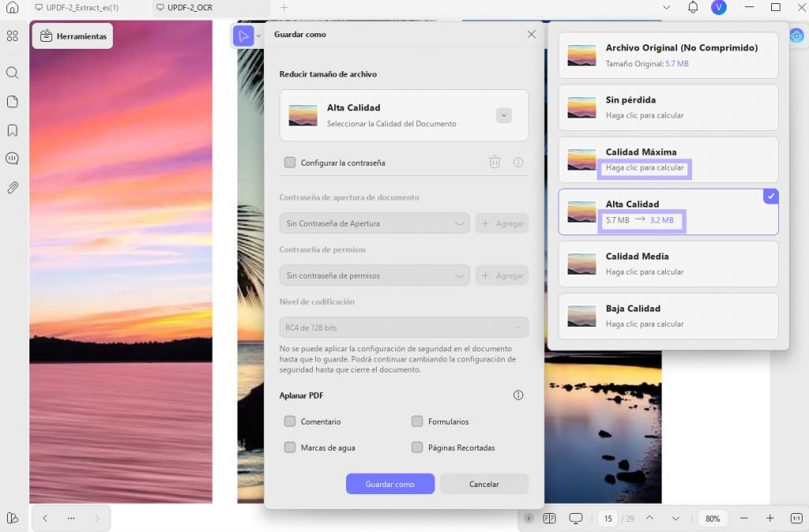Screen dimensions: 809x532
Task: Click the zoom in plus button
Action: click(769, 519)
